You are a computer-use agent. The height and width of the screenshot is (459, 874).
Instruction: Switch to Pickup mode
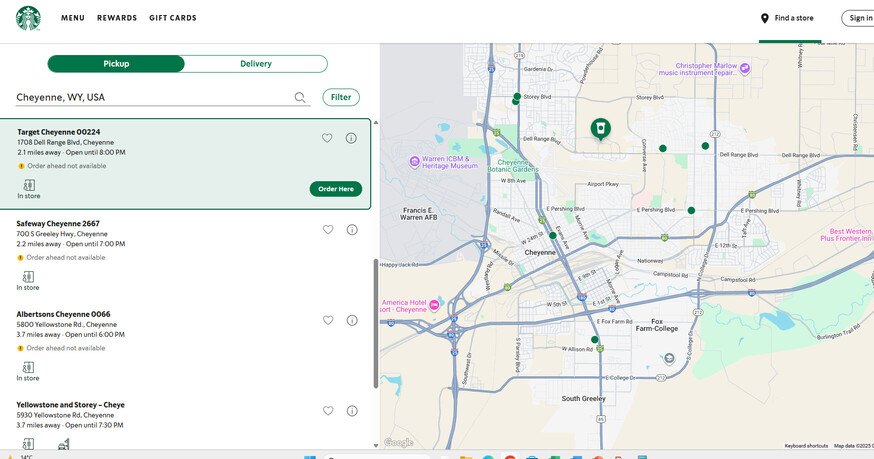(x=116, y=64)
